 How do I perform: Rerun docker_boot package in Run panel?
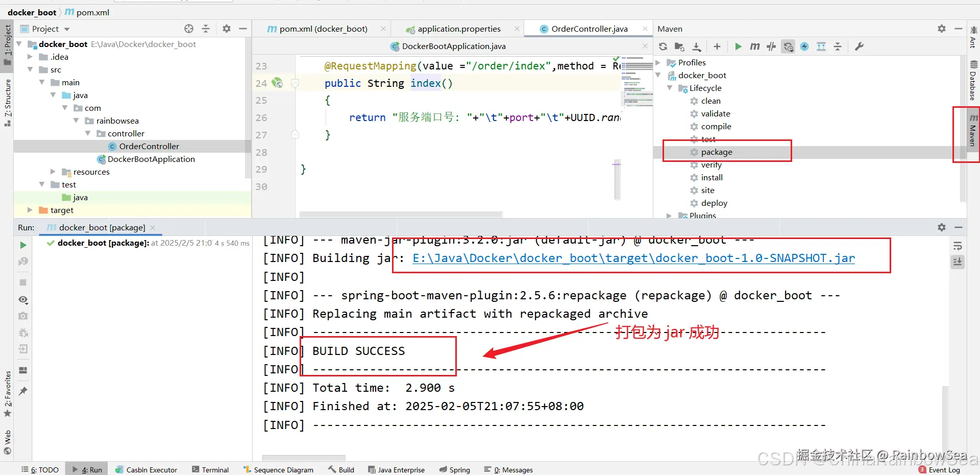pyautogui.click(x=23, y=245)
